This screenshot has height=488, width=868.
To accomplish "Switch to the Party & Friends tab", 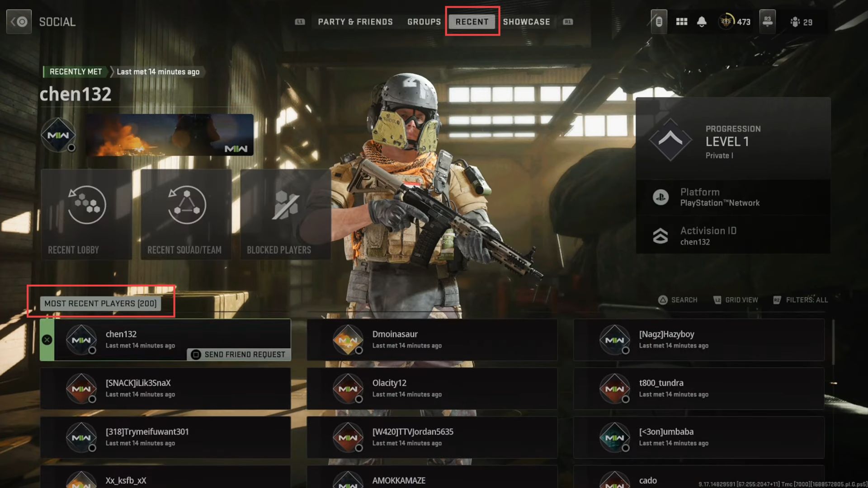I will pyautogui.click(x=355, y=21).
